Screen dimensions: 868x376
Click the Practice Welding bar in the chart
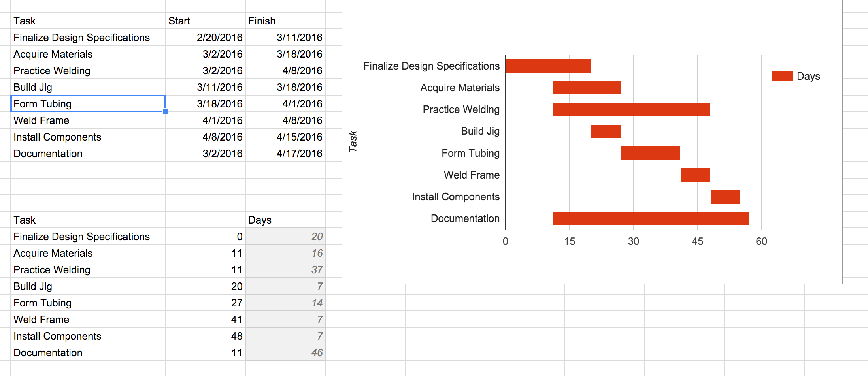(x=631, y=109)
